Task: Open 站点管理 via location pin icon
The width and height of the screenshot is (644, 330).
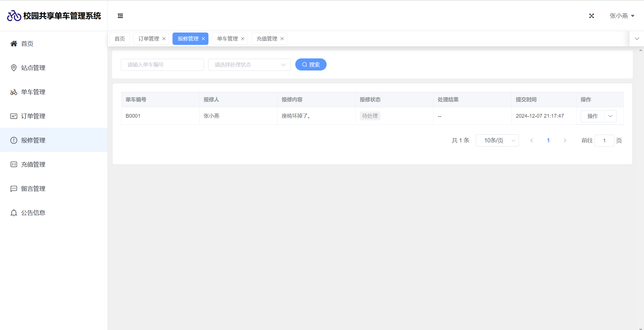Action: coord(14,68)
